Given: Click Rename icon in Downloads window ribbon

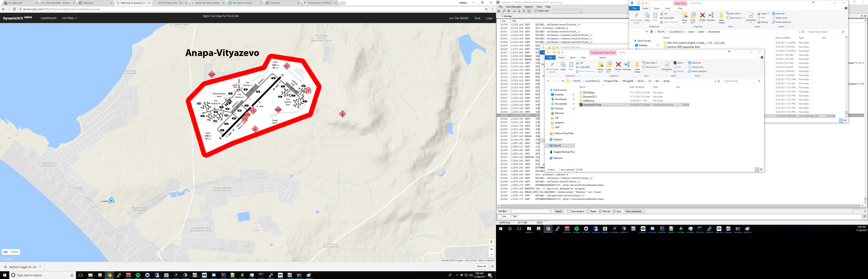Looking at the screenshot, I should pyautogui.click(x=711, y=15).
